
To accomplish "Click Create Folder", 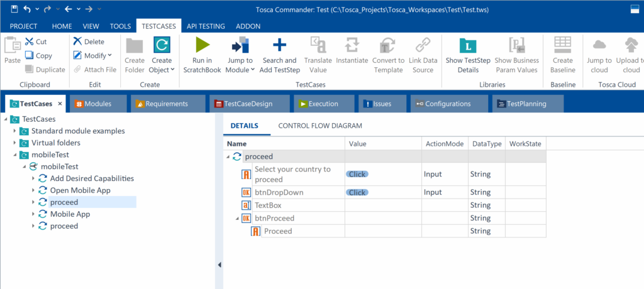I will click(135, 55).
